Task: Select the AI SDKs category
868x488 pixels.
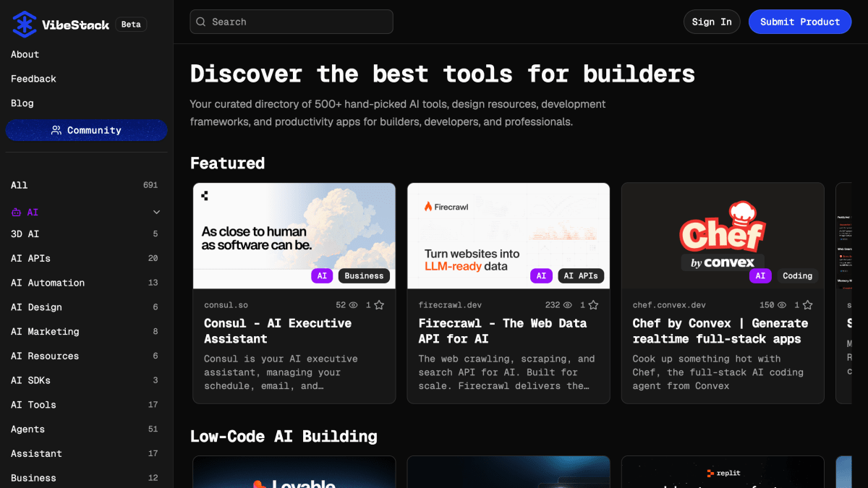Action: 84,380
